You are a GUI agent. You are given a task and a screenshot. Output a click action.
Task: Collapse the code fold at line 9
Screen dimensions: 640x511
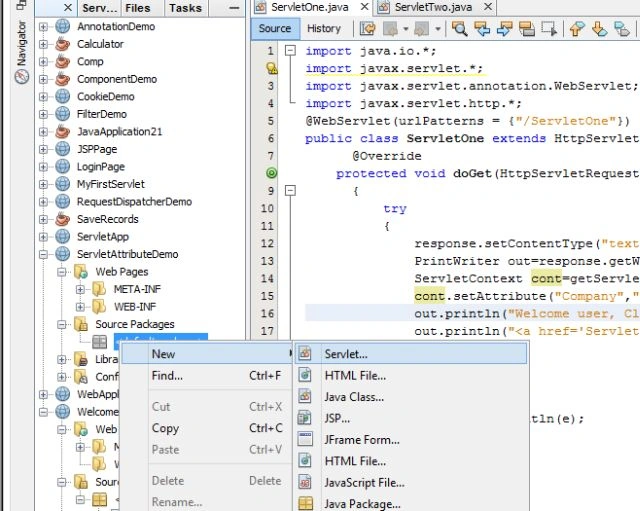pos(290,191)
